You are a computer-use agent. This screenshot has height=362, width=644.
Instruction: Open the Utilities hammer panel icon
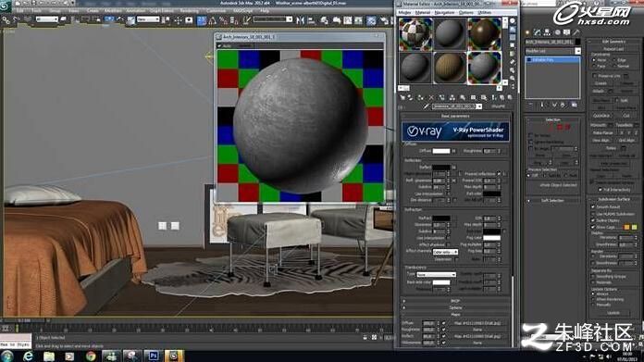point(576,32)
